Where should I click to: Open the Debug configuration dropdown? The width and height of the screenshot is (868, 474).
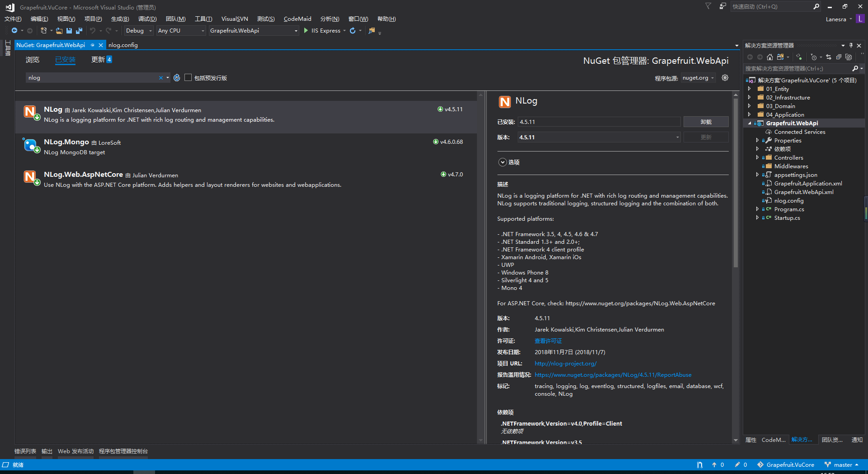pyautogui.click(x=139, y=31)
